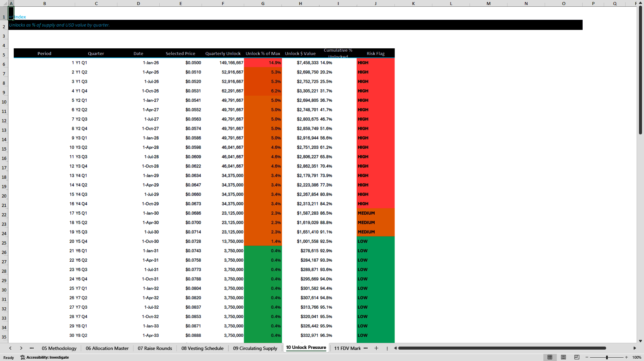Select column B header
This screenshot has width=644, height=361.
[x=44, y=3]
